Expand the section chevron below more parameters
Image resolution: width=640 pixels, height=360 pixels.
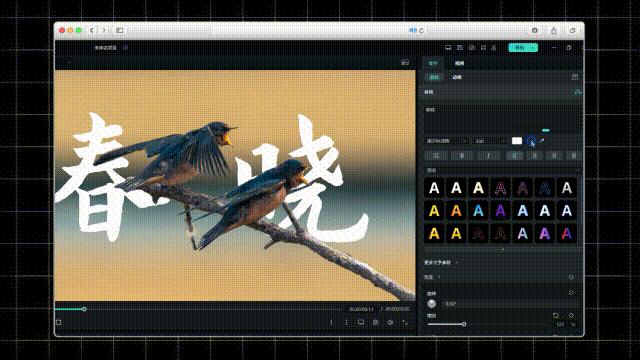(439, 277)
